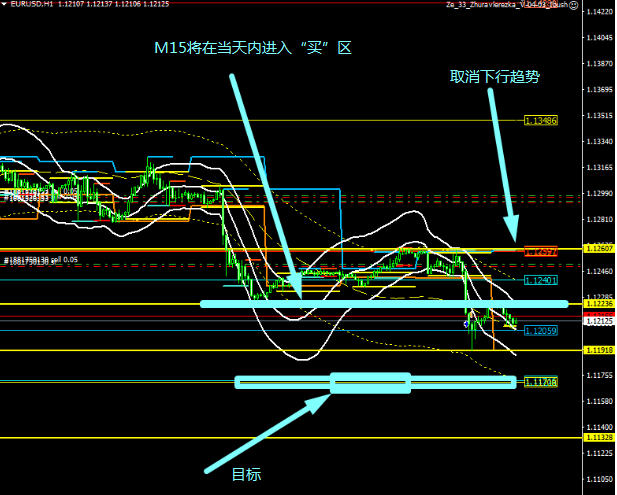Image resolution: width=617 pixels, height=495 pixels.
Task: Click the 1.12059 blue price tag
Action: [541, 329]
